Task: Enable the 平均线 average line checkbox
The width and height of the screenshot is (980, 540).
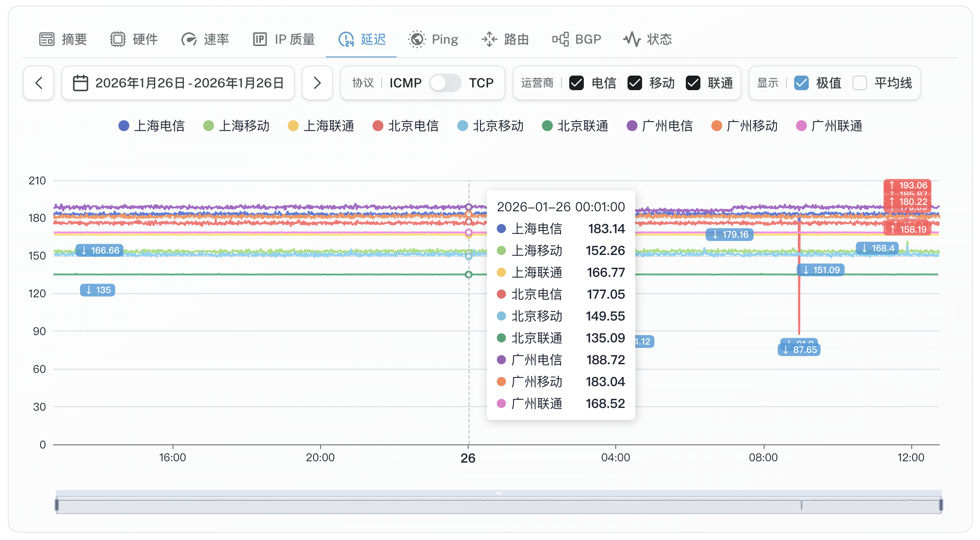Action: coord(860,83)
